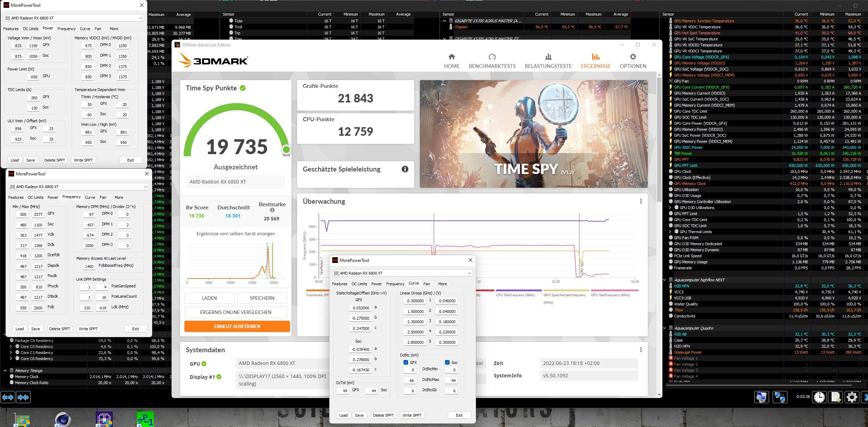Open HWiNFO settings gear icon

(x=852, y=397)
